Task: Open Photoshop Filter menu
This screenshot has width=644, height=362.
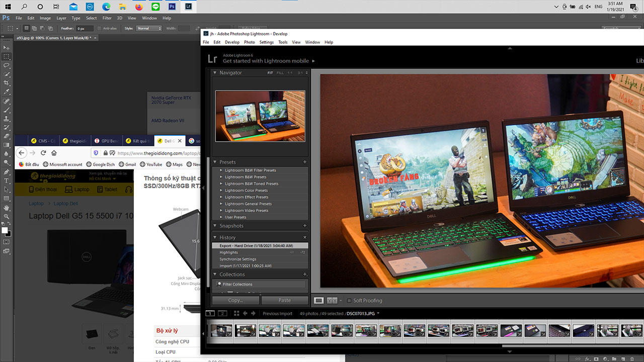Action: (107, 18)
